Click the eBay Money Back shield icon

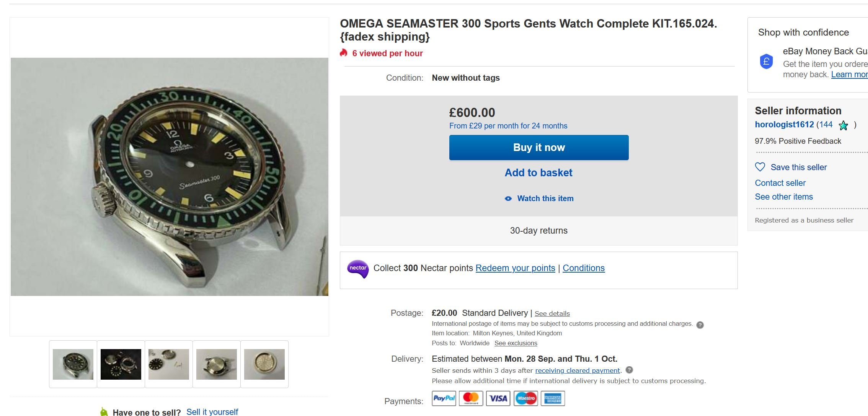pyautogui.click(x=766, y=62)
